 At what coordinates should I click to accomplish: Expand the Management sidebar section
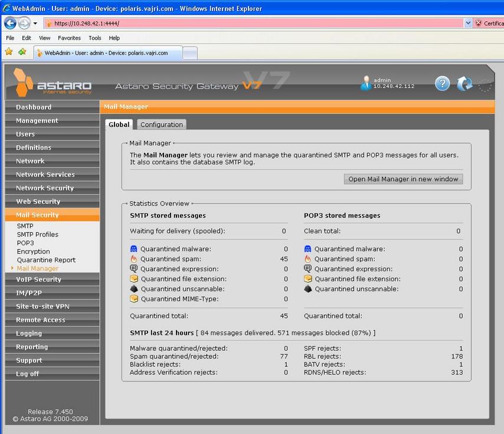pyautogui.click(x=52, y=120)
